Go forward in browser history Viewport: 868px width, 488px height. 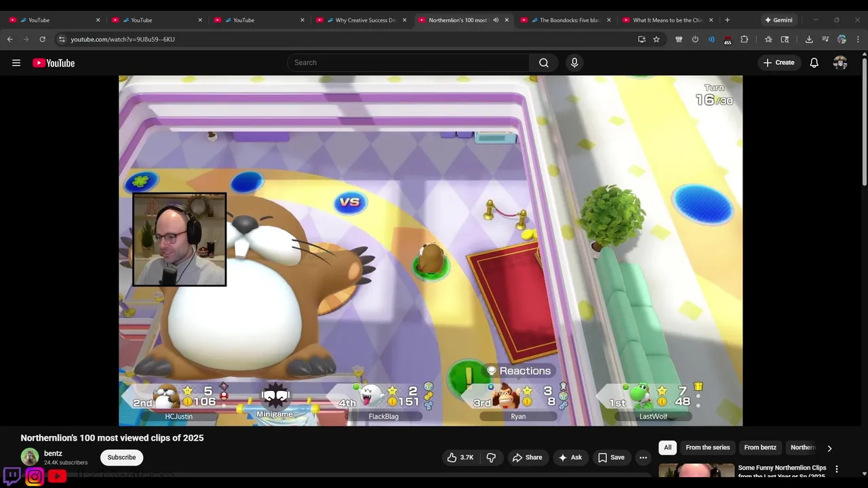click(26, 39)
